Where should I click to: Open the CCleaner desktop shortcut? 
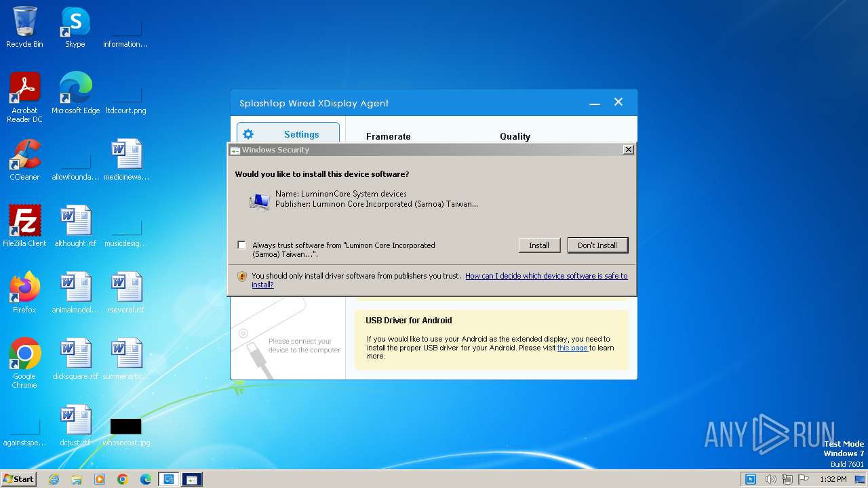(x=24, y=160)
